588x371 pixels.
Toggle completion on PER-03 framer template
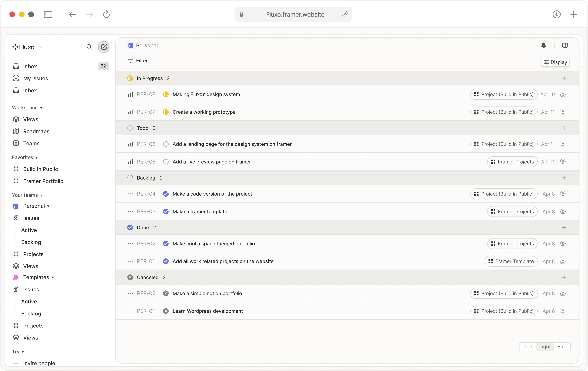tap(166, 211)
